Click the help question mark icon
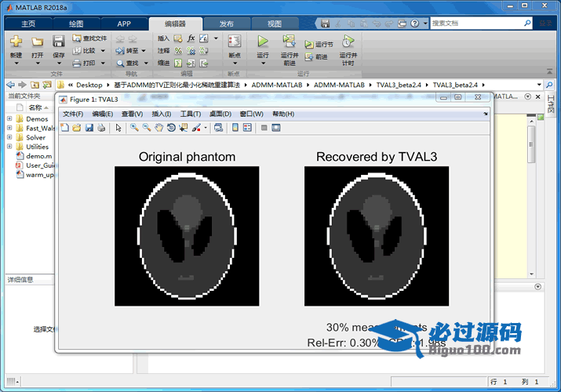The width and height of the screenshot is (561, 392). click(414, 24)
